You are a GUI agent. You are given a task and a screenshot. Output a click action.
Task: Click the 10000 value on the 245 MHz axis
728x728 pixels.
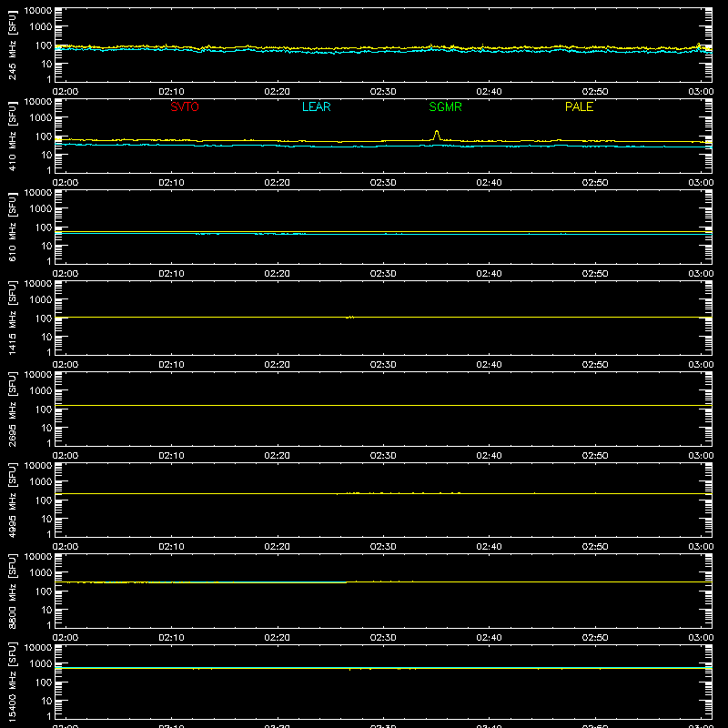tap(38, 11)
